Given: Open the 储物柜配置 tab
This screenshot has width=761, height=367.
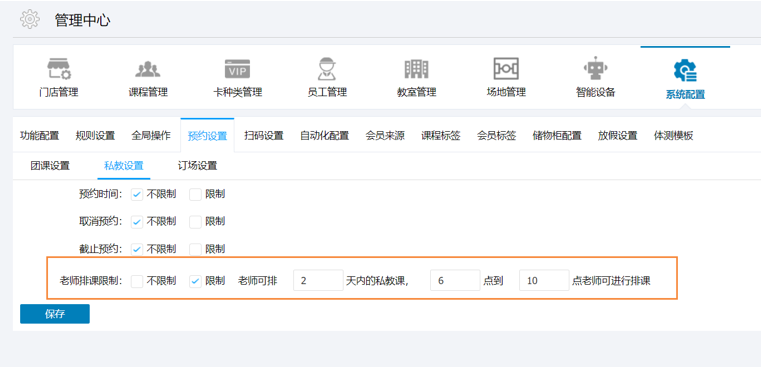Looking at the screenshot, I should [557, 135].
